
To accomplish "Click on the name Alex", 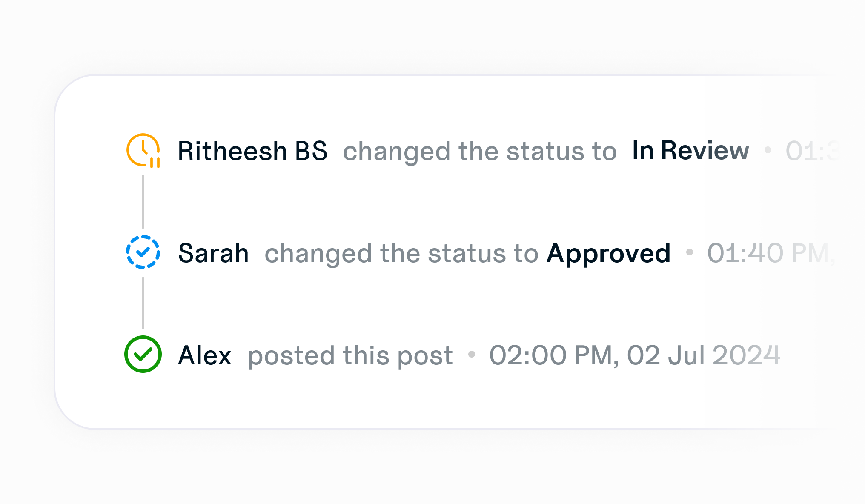I will pyautogui.click(x=205, y=355).
